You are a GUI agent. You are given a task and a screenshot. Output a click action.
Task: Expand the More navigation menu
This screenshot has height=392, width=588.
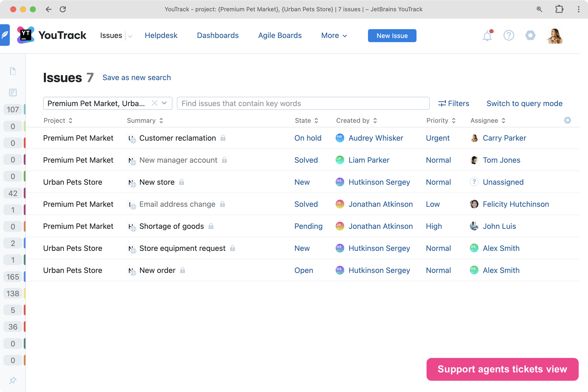pos(334,36)
